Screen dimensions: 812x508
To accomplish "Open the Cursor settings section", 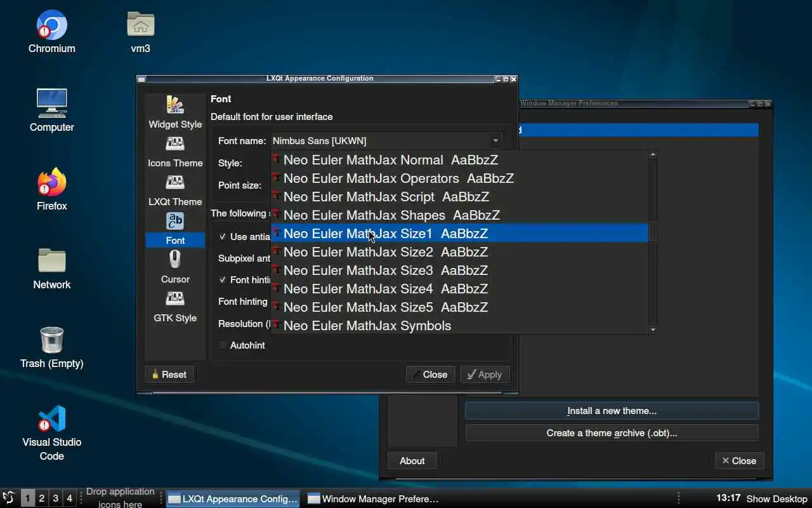I will pos(175,267).
